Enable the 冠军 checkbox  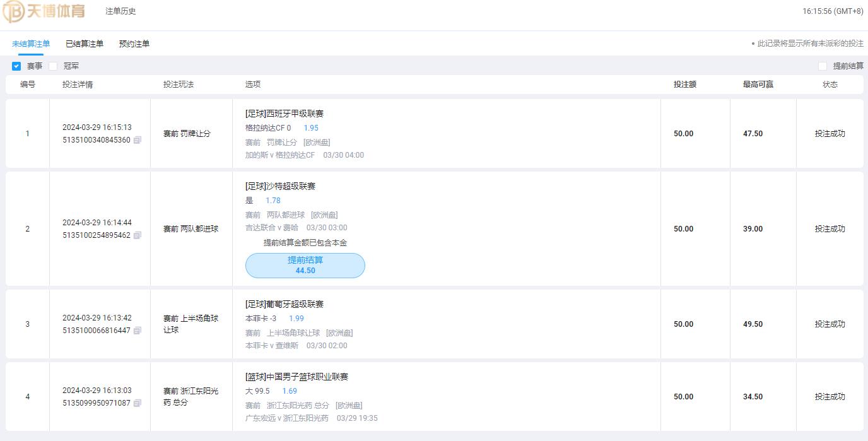point(53,66)
